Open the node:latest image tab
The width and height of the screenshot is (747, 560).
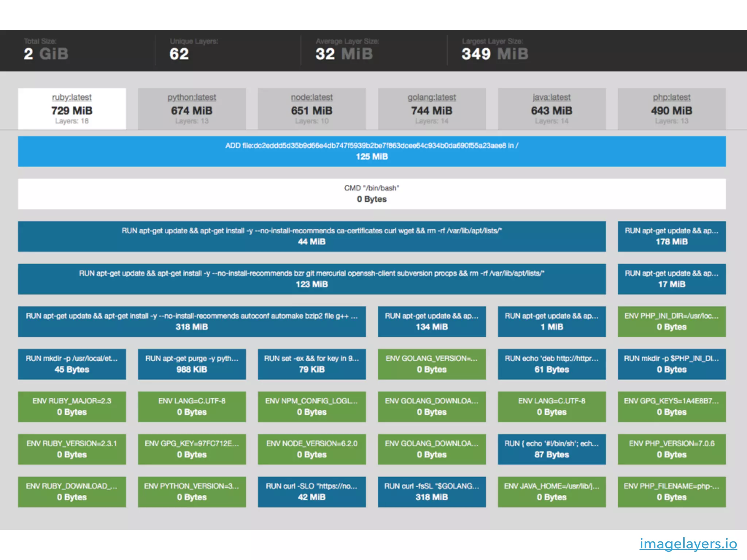point(311,108)
